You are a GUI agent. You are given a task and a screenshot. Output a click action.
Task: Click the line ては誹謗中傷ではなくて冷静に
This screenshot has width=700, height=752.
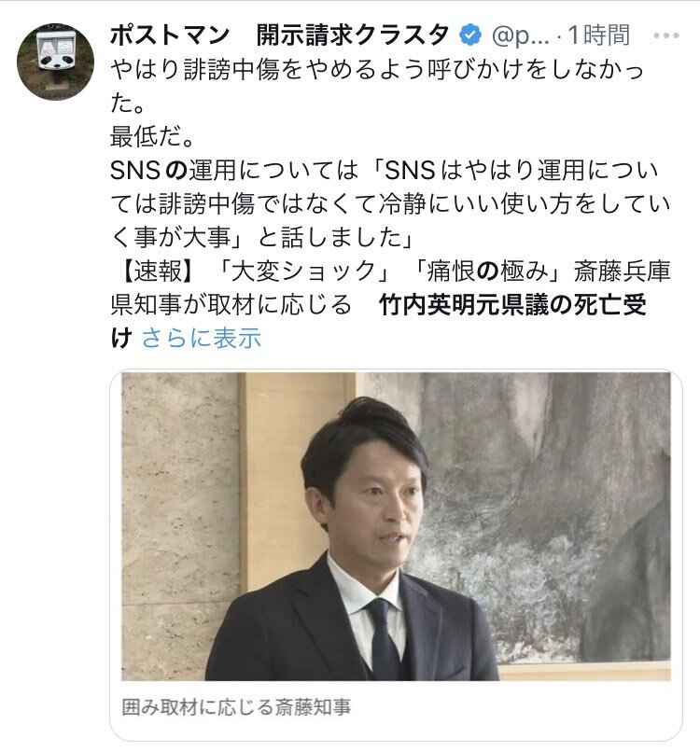tap(390, 203)
